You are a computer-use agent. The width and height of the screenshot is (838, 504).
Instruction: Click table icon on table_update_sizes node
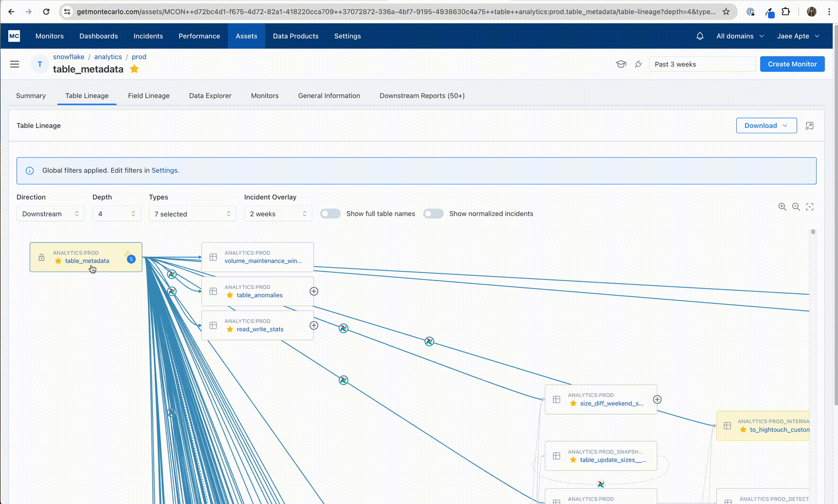click(557, 456)
